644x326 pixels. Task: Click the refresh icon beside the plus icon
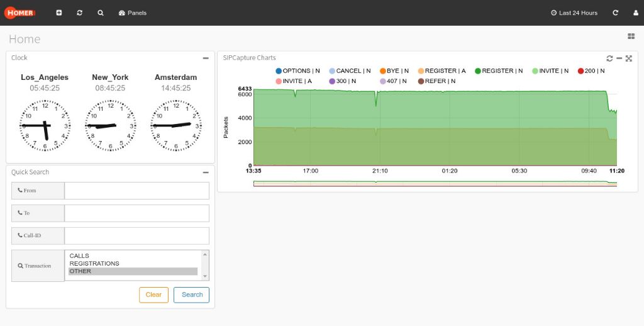coord(80,13)
